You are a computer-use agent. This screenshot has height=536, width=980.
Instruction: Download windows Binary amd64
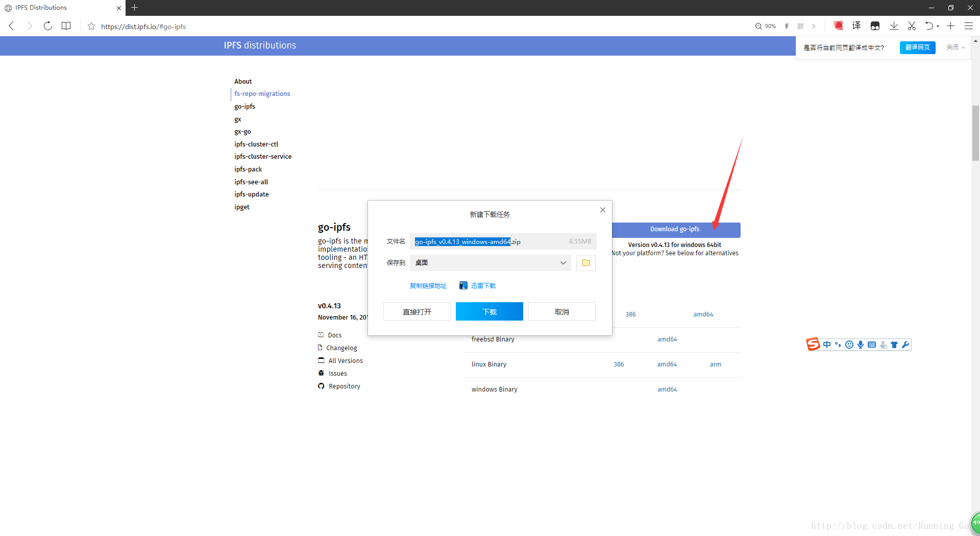[667, 389]
